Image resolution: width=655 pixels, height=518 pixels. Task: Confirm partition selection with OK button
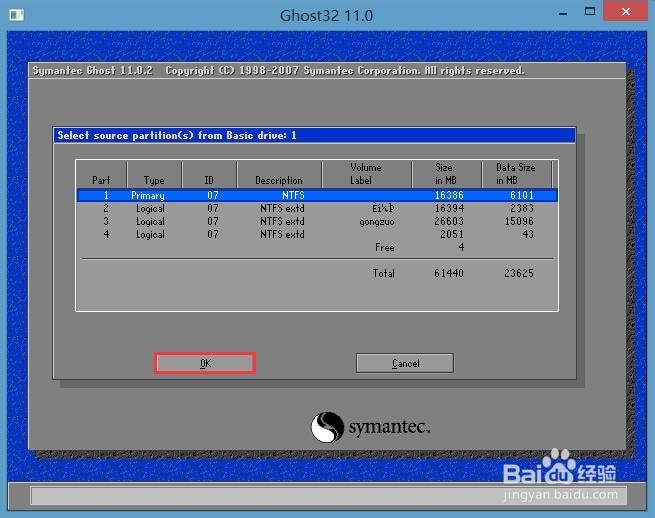(205, 363)
